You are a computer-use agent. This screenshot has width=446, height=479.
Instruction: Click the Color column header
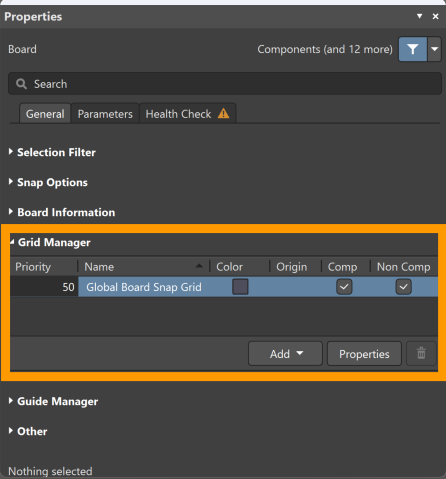pyautogui.click(x=239, y=267)
